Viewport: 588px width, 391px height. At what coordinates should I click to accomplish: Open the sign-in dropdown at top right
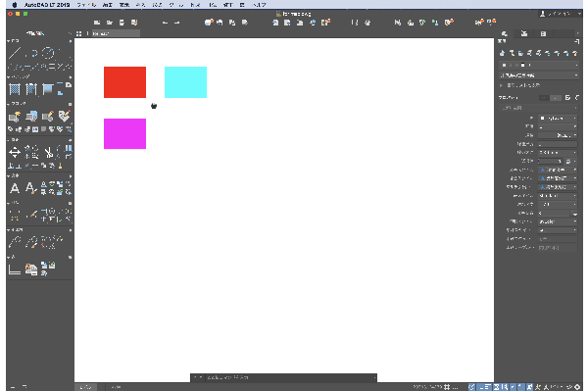(x=561, y=14)
